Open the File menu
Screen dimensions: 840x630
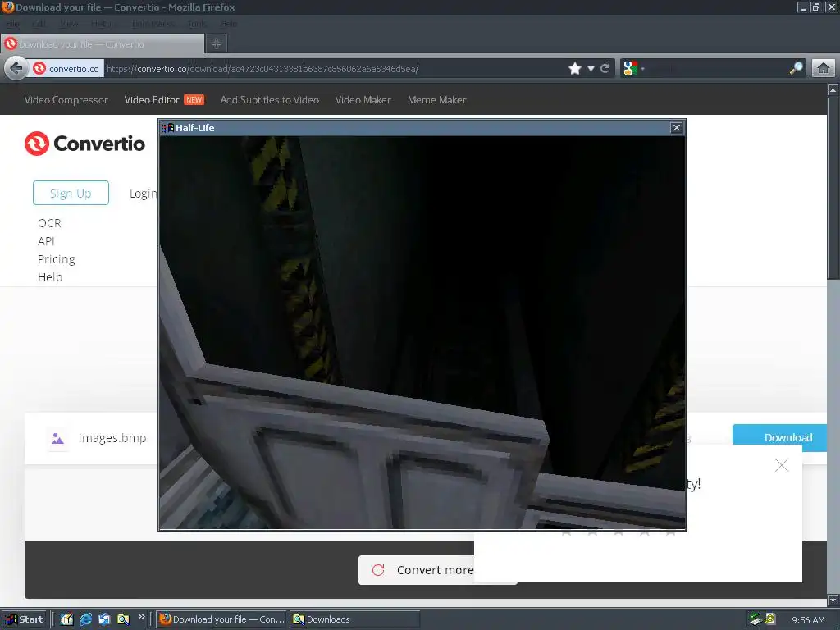12,24
